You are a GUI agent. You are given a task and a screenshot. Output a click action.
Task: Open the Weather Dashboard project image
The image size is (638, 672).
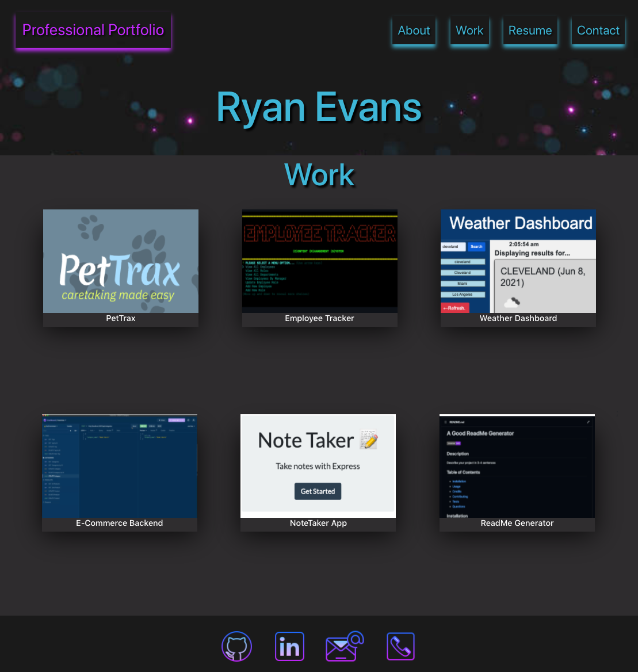click(x=518, y=261)
